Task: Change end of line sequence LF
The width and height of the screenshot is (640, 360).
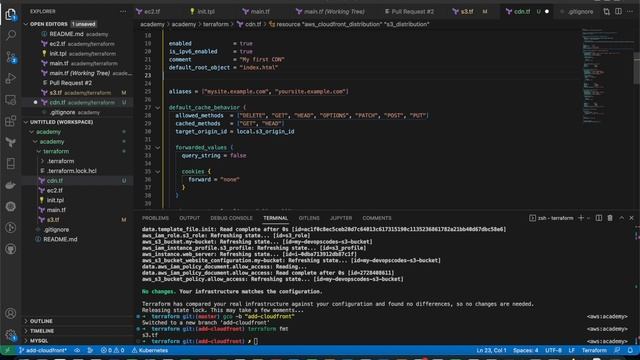Action: click(x=571, y=350)
